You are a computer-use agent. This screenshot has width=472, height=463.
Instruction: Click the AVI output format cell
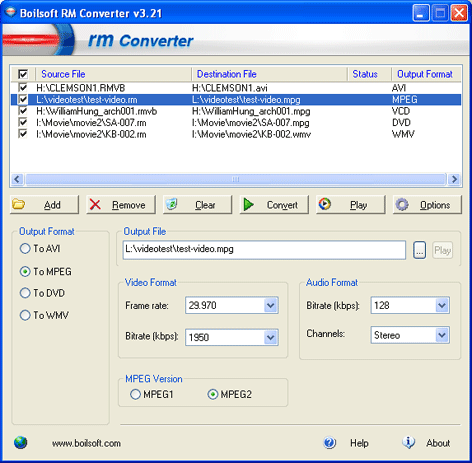click(399, 88)
